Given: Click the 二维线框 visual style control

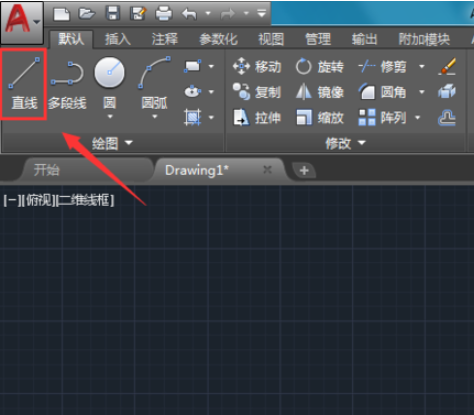Looking at the screenshot, I should 85,200.
